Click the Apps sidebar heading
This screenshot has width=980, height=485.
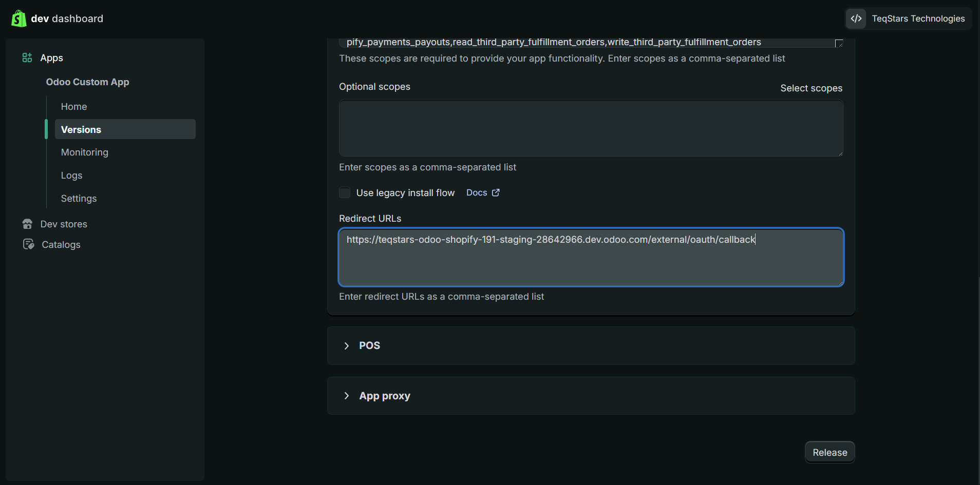51,57
